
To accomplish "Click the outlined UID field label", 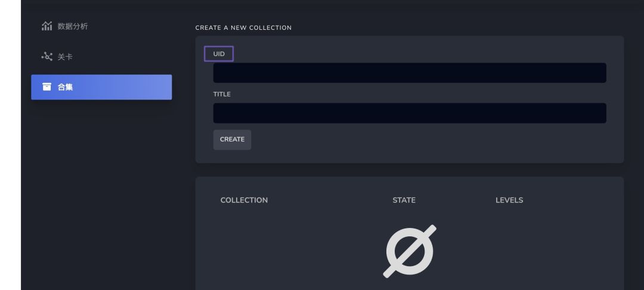I will pos(219,54).
